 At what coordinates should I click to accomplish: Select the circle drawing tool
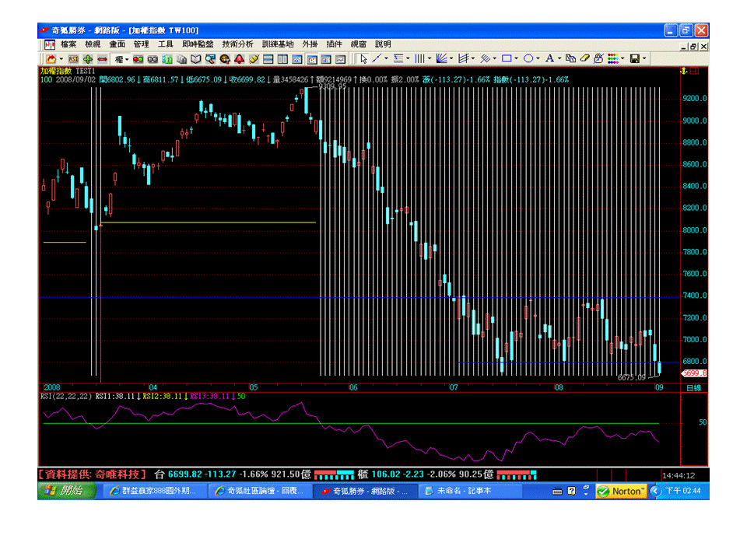[528, 58]
